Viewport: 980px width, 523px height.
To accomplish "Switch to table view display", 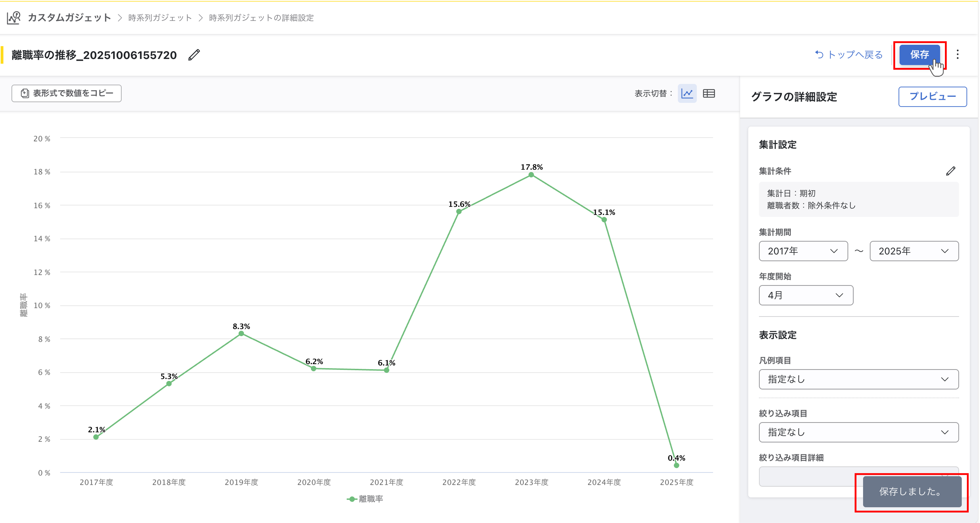I will (709, 94).
